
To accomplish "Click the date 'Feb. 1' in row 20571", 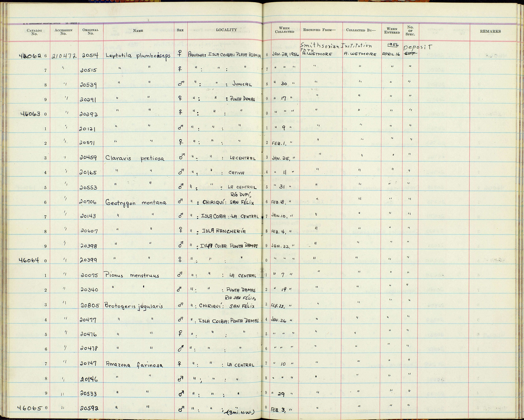I will pos(279,143).
